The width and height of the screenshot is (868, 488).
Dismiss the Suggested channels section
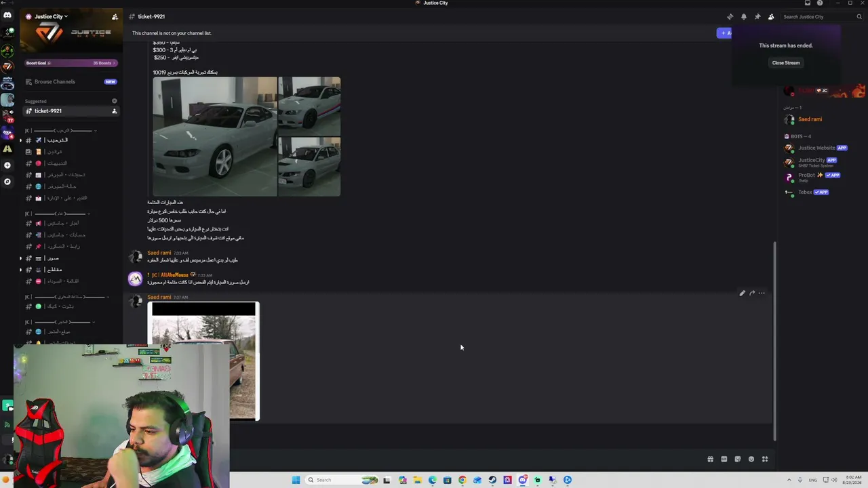(114, 101)
